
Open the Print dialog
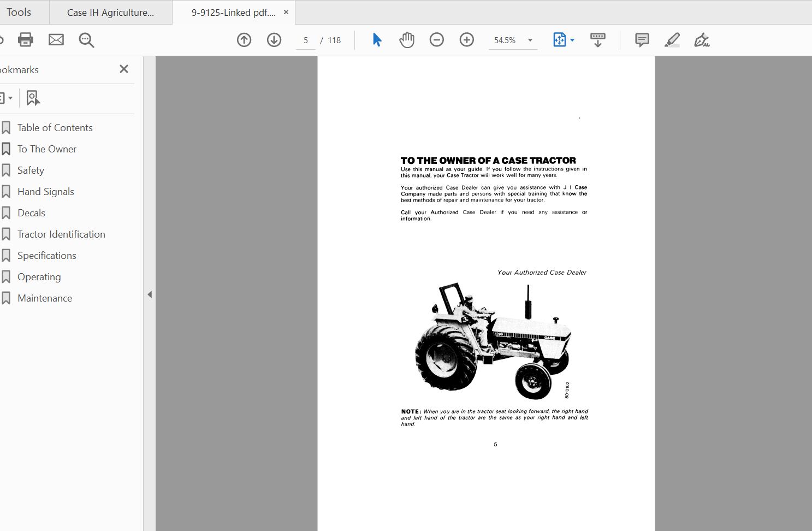(x=25, y=39)
